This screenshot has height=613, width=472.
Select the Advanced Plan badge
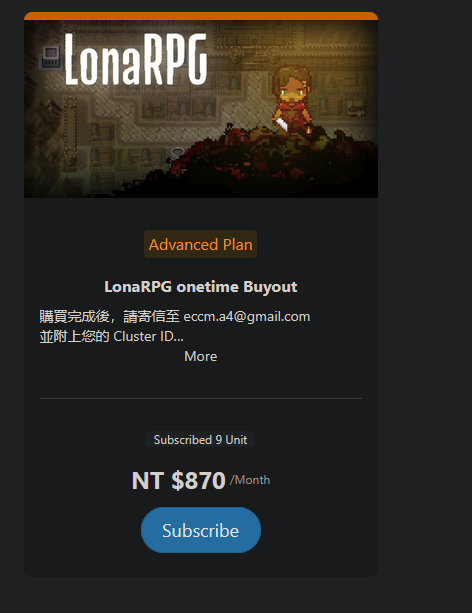coord(201,244)
